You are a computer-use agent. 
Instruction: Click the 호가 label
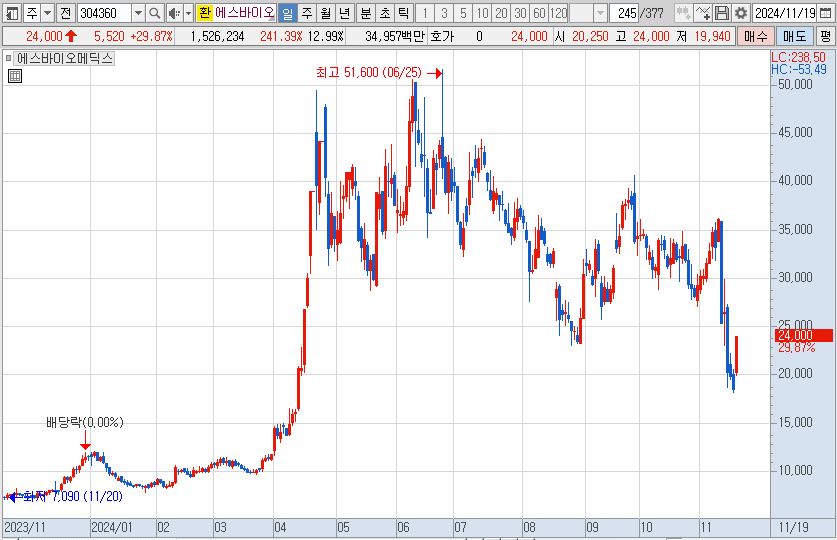click(442, 36)
